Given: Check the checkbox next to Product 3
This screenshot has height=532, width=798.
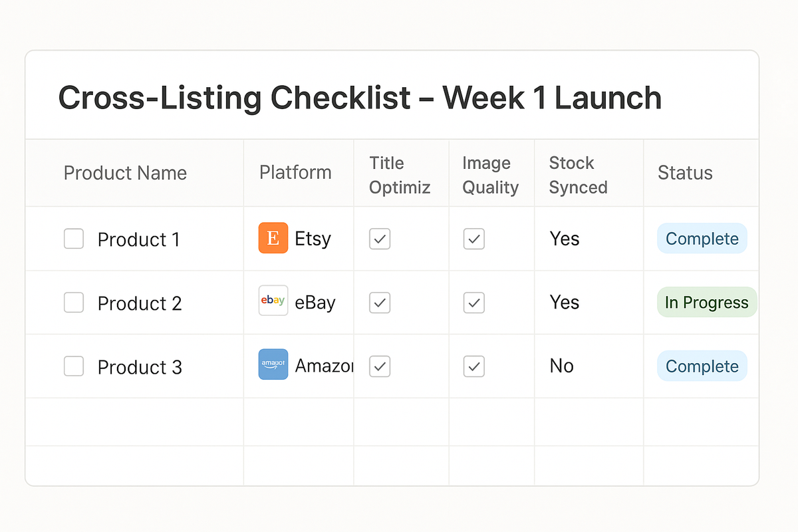Looking at the screenshot, I should (74, 366).
